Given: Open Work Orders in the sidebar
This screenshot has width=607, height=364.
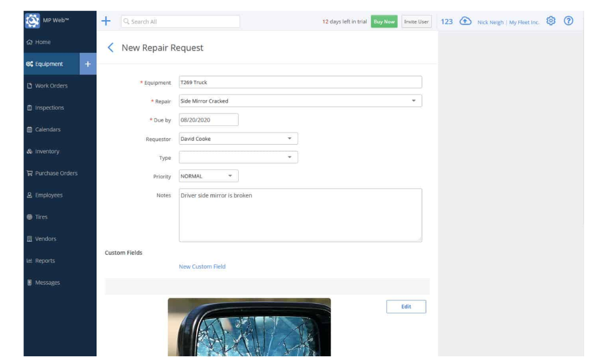Looking at the screenshot, I should (50, 86).
